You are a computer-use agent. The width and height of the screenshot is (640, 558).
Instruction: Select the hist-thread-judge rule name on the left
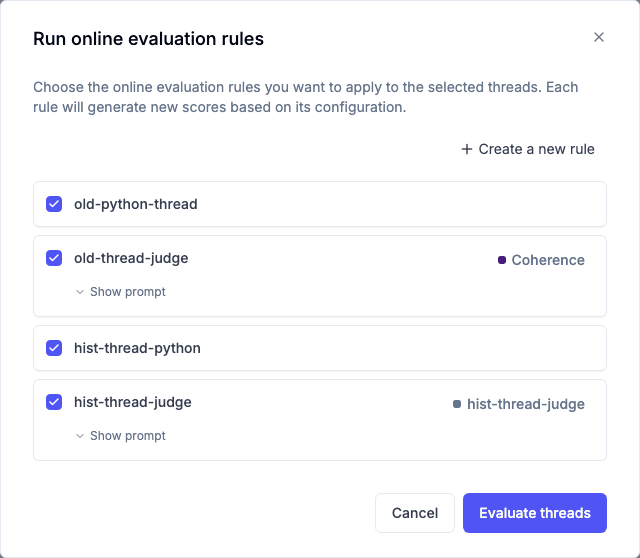pyautogui.click(x=133, y=402)
